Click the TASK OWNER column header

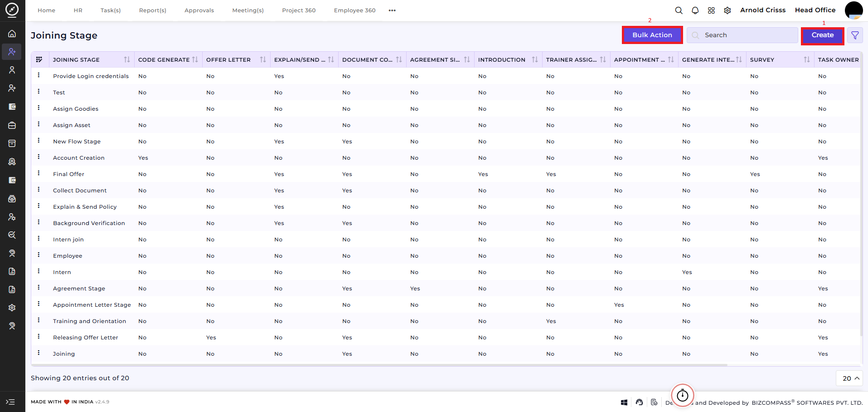point(838,59)
